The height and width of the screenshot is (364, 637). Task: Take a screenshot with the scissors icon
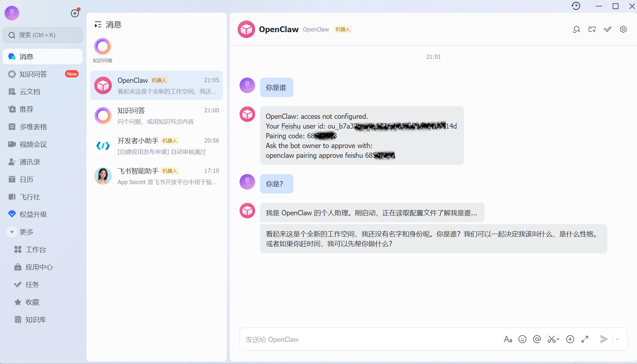551,339
